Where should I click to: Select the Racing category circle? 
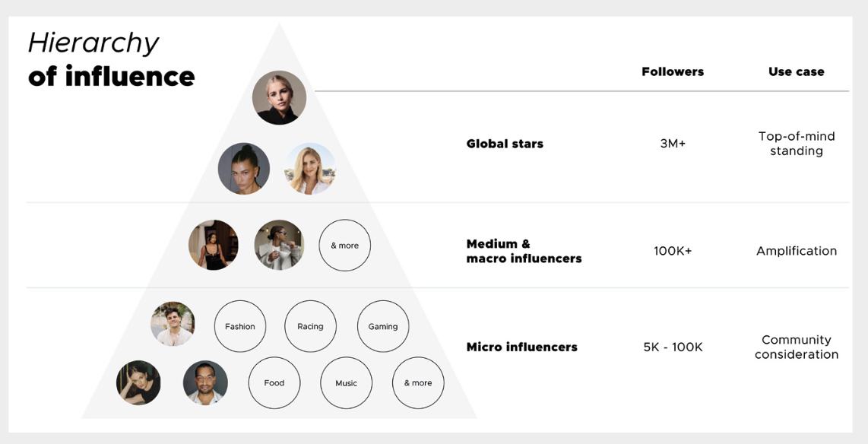[x=310, y=326]
